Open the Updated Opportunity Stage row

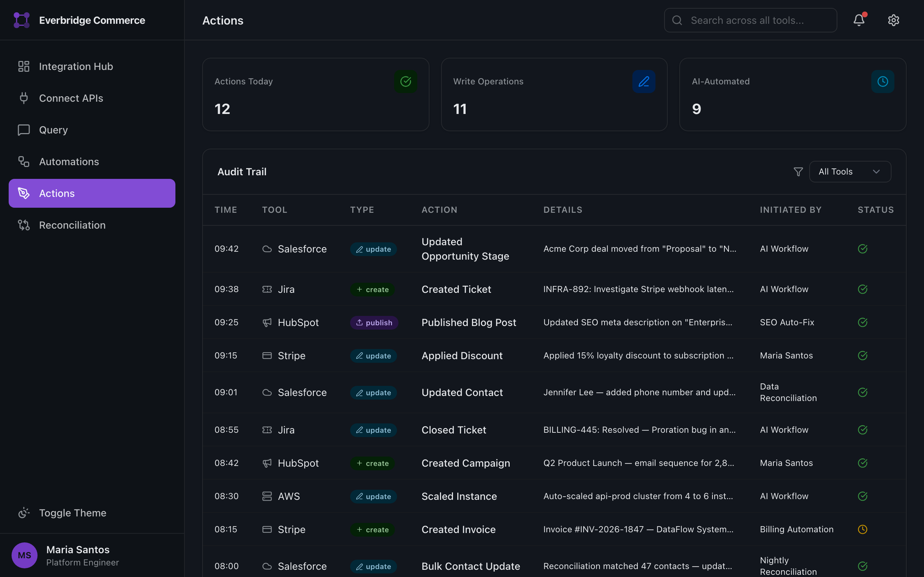point(465,249)
